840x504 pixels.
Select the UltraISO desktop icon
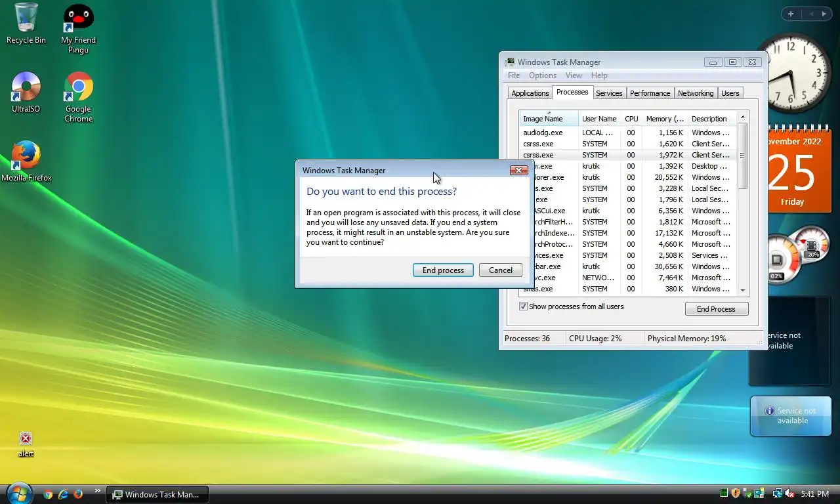[26, 93]
